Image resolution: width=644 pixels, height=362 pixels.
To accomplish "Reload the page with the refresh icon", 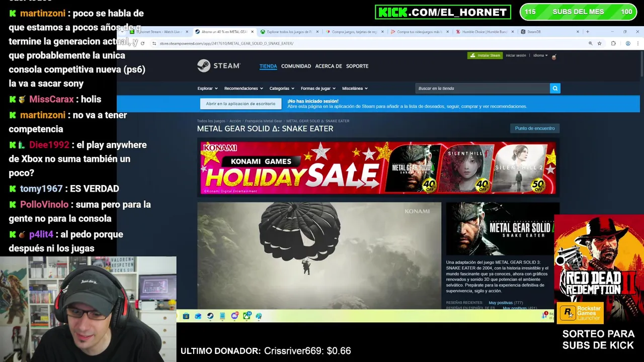I will 143,43.
